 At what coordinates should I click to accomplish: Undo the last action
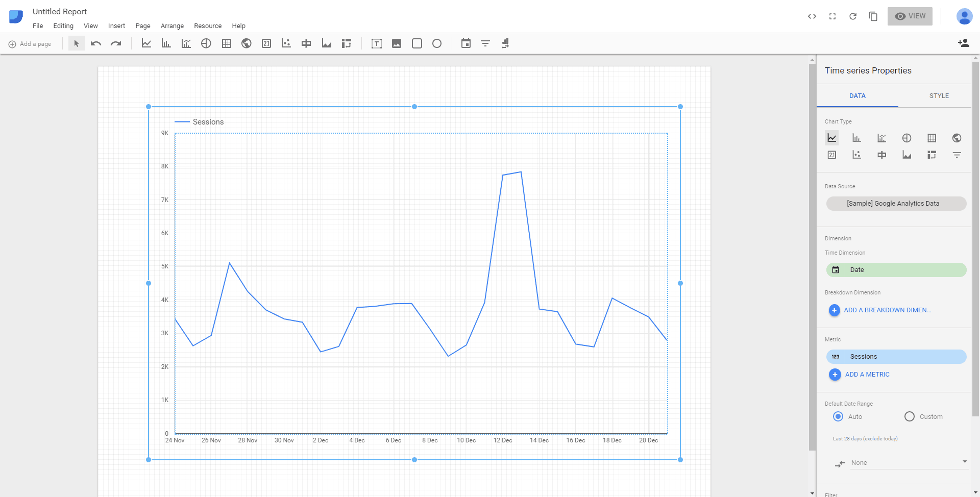[95, 43]
